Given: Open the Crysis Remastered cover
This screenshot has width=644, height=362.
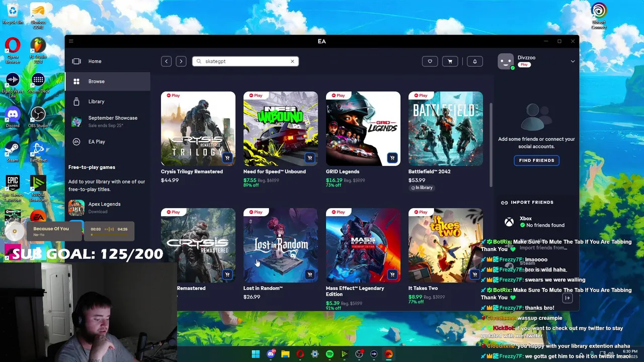Looking at the screenshot, I should 198,245.
